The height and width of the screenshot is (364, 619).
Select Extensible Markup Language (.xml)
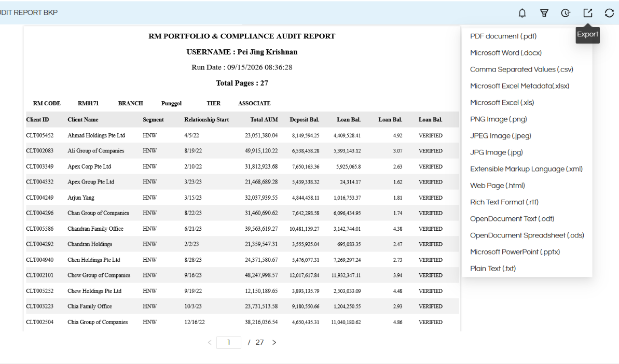pos(526,169)
